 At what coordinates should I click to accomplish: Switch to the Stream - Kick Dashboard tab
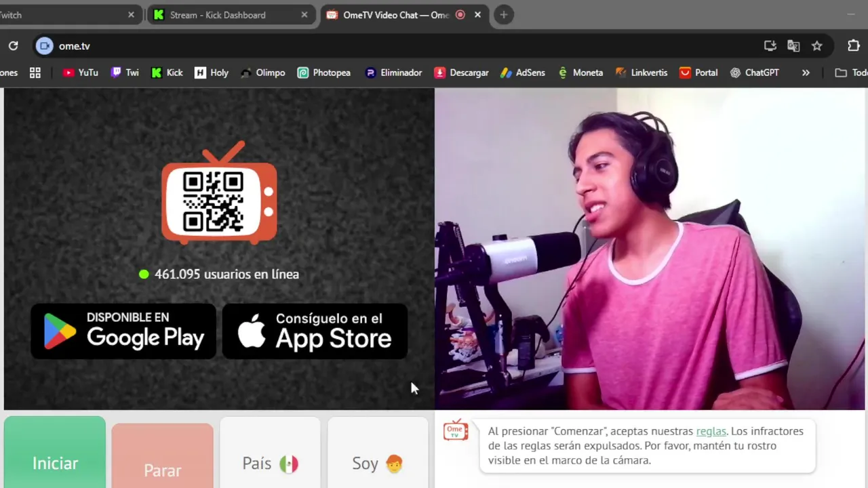tap(231, 15)
